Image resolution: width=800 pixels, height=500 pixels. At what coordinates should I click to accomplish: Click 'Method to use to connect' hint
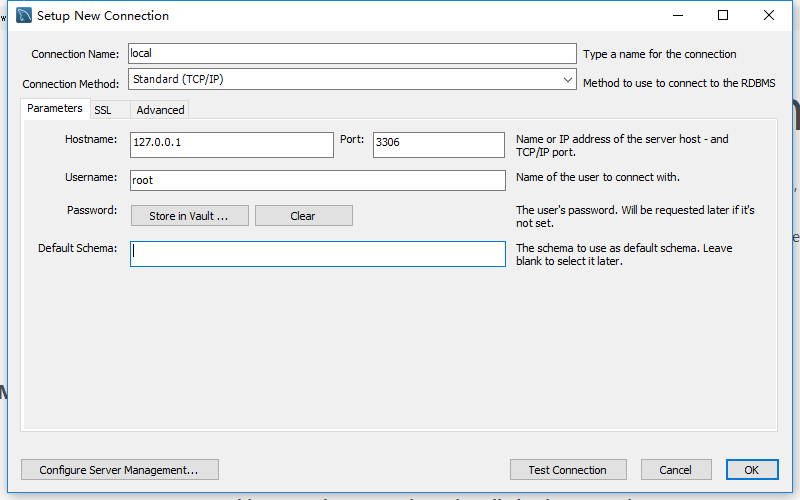[679, 83]
